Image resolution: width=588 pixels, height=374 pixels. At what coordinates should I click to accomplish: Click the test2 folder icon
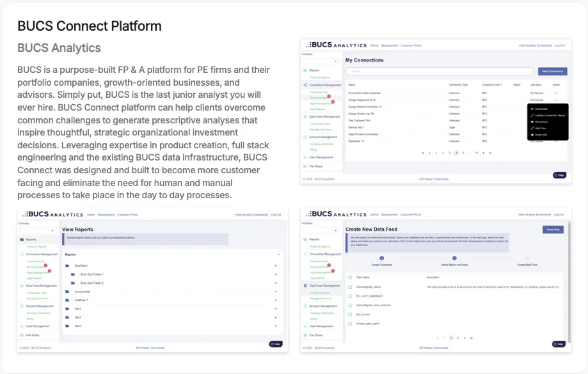pos(67,317)
